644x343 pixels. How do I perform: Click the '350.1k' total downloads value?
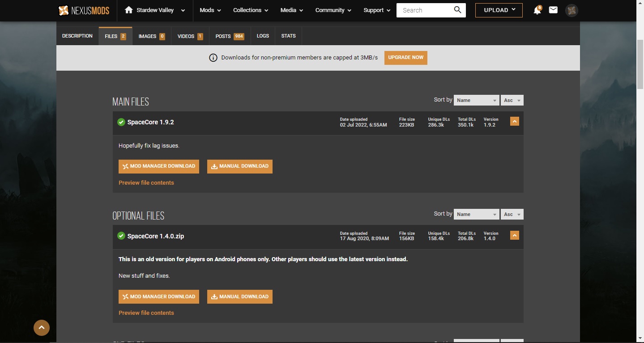click(x=466, y=125)
